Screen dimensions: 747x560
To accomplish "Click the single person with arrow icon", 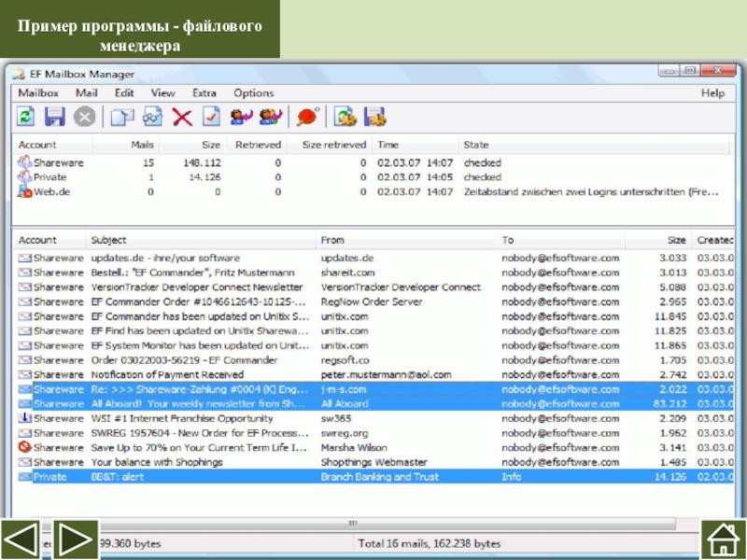I will [241, 117].
